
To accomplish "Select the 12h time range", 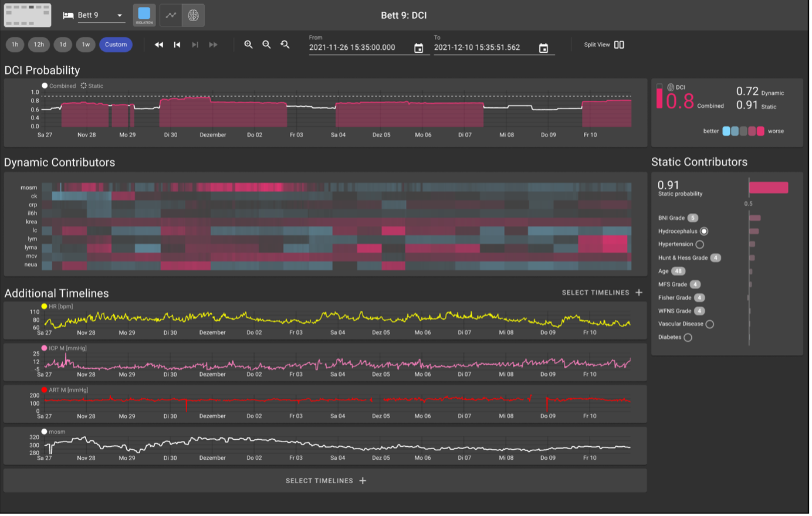I will click(39, 45).
